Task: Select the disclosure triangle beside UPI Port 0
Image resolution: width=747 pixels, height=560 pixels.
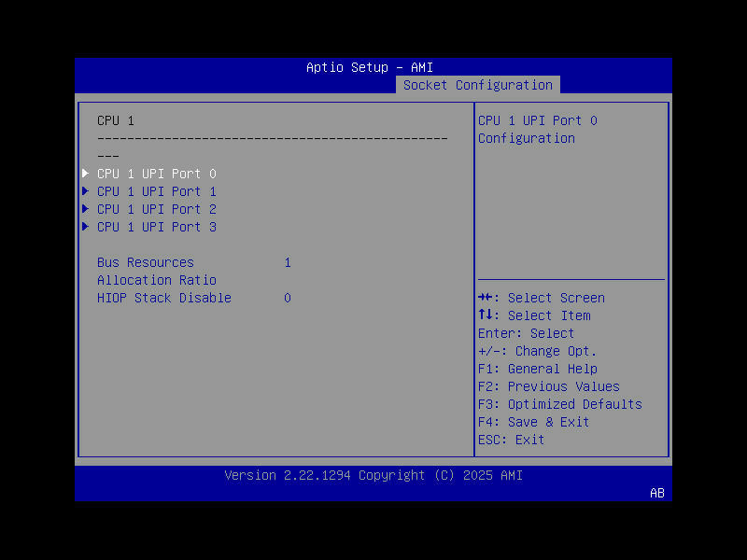Action: pos(85,173)
